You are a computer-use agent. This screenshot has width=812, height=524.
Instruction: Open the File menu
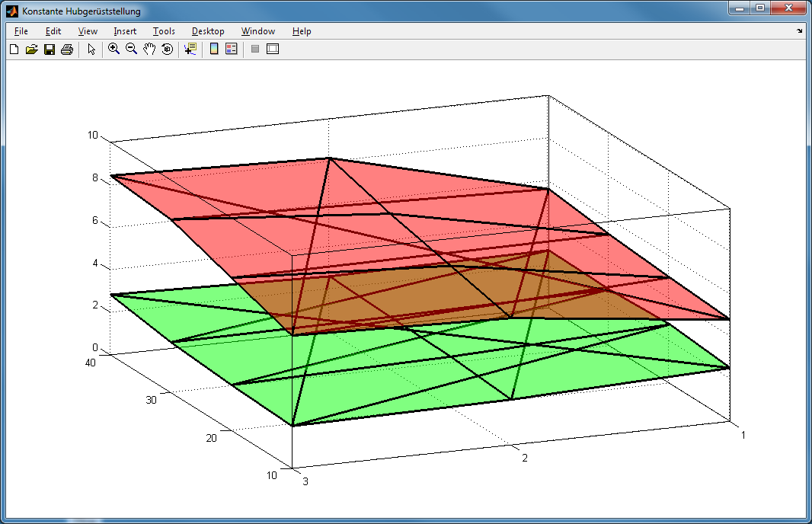pos(21,31)
